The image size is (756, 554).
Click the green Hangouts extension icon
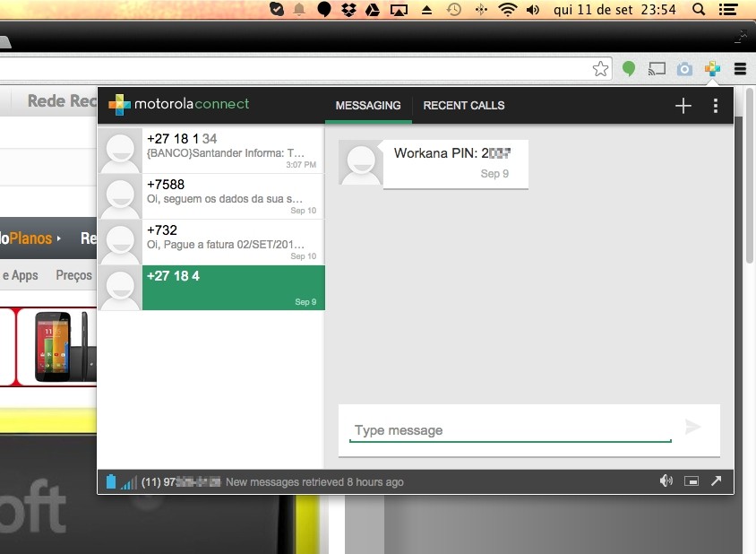(x=630, y=69)
